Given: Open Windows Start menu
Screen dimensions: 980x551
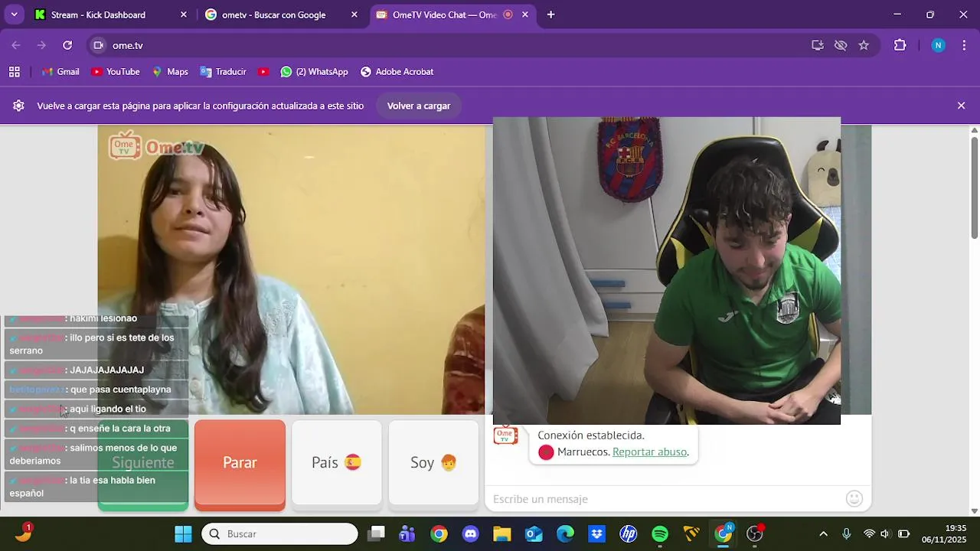Looking at the screenshot, I should (x=183, y=533).
